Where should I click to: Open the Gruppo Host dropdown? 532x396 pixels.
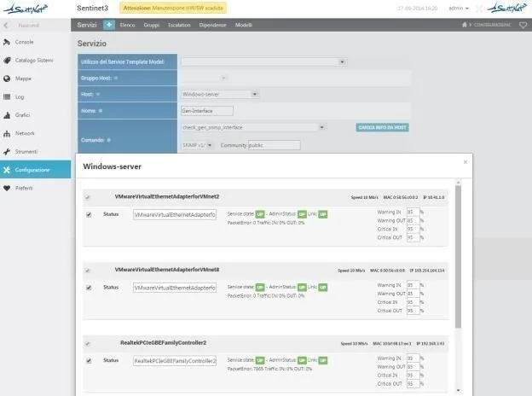tap(204, 78)
